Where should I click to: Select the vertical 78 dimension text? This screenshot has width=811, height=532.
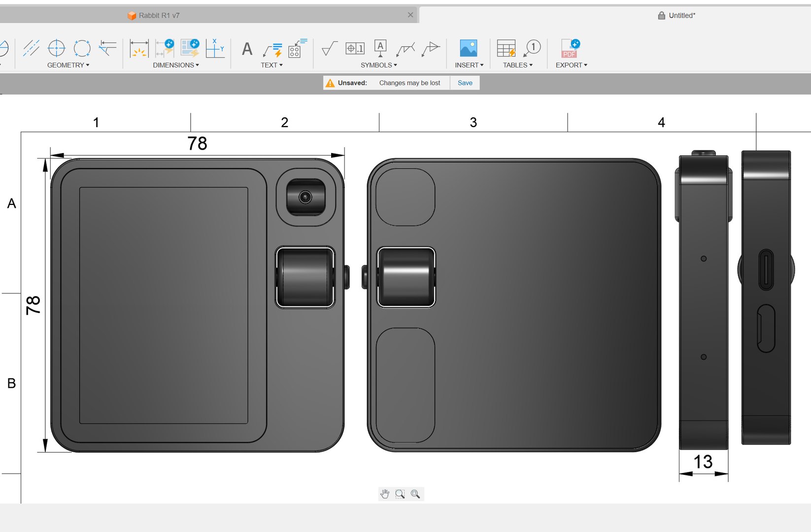pos(33,305)
